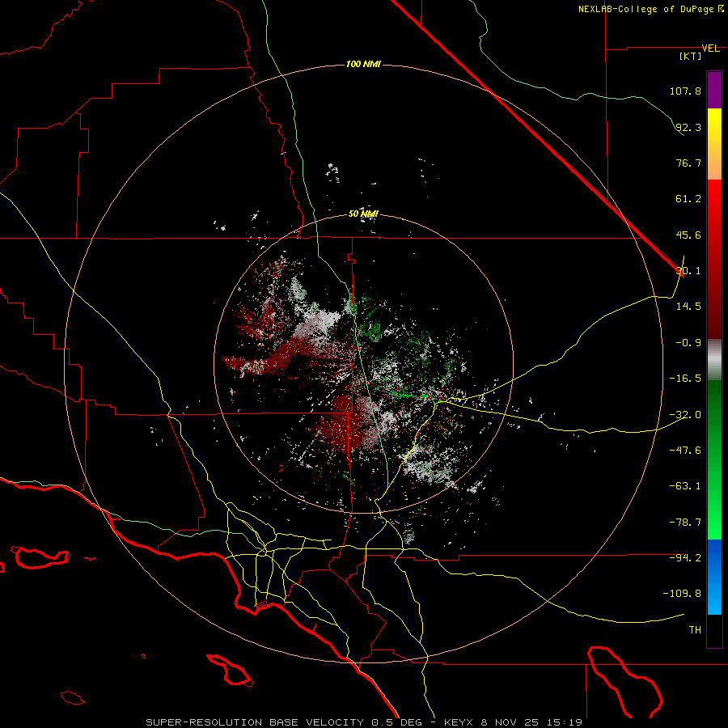Click the blue segment of the color bar
The width and height of the screenshot is (728, 728).
[x=714, y=577]
